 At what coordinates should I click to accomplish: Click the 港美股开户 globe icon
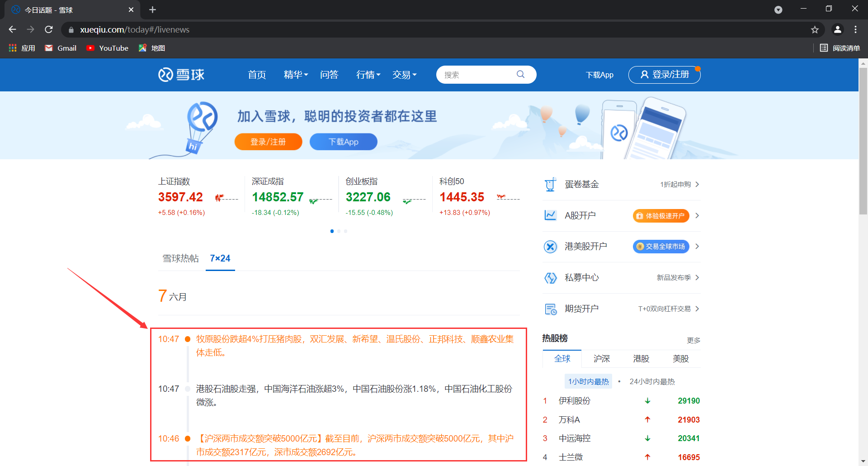click(x=550, y=247)
